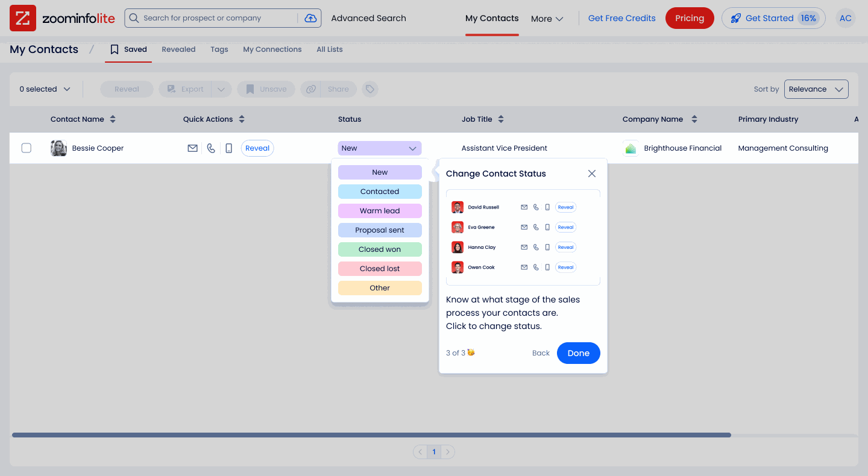Screen dimensions: 868x476
Task: Click the Reveal button in toolbar
Action: pyautogui.click(x=127, y=89)
